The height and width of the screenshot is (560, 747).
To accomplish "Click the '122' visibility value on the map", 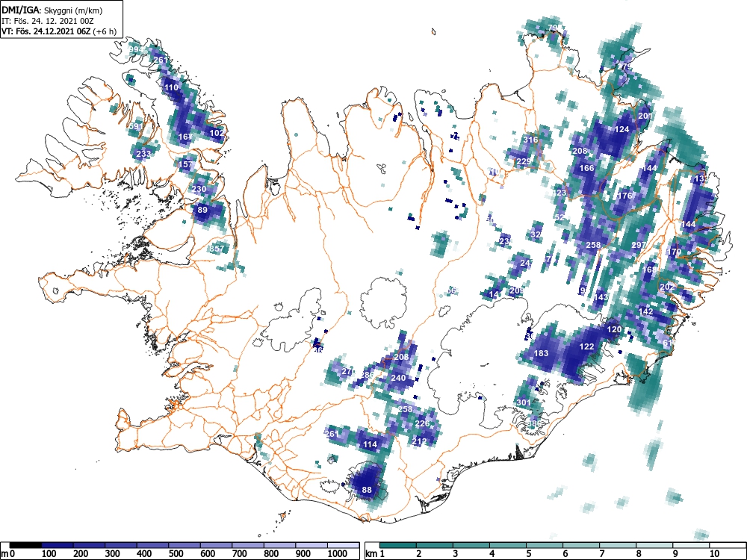I will [587, 346].
